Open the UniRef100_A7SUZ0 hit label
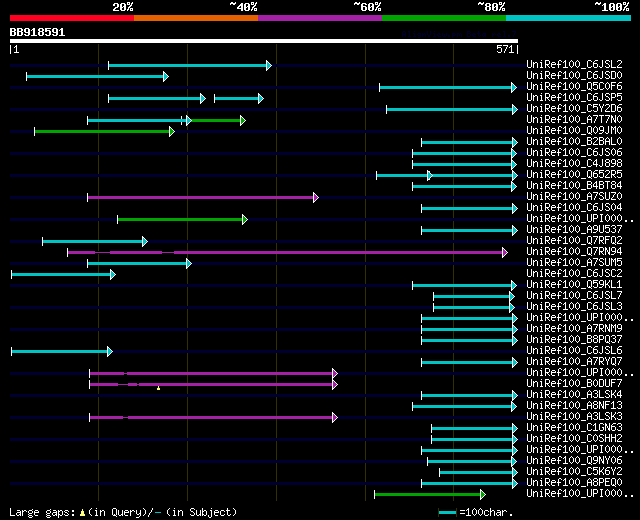Image resolution: width=640 pixels, height=520 pixels. [574, 196]
